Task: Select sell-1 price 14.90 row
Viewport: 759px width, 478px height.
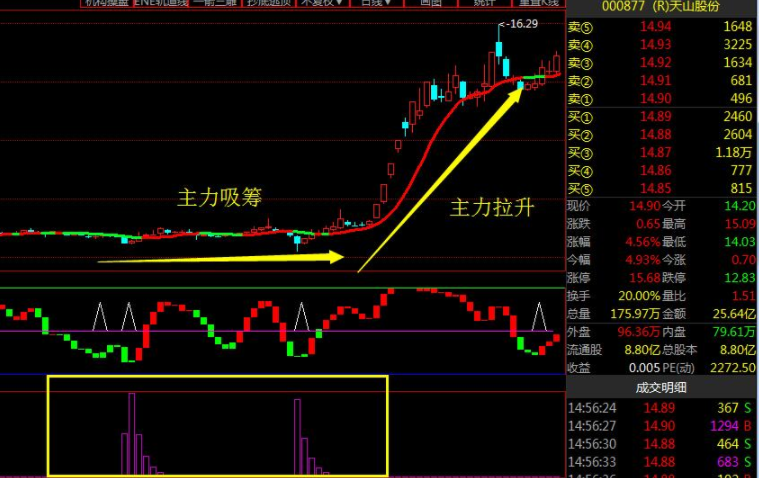Action: click(661, 98)
